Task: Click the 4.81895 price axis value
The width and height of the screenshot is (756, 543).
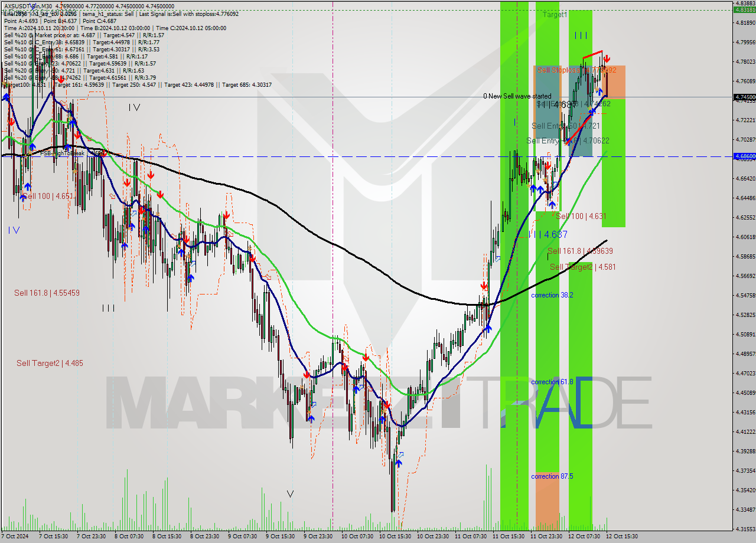Action: click(x=745, y=22)
